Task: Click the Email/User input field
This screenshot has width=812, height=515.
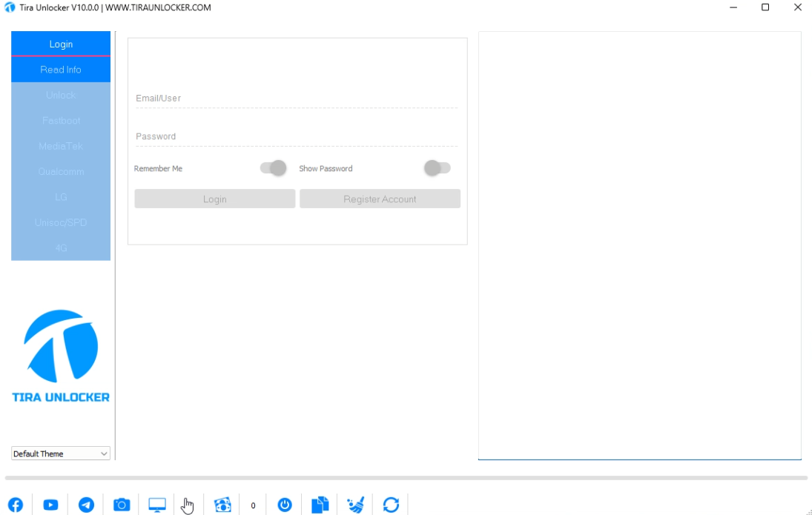Action: pos(297,98)
